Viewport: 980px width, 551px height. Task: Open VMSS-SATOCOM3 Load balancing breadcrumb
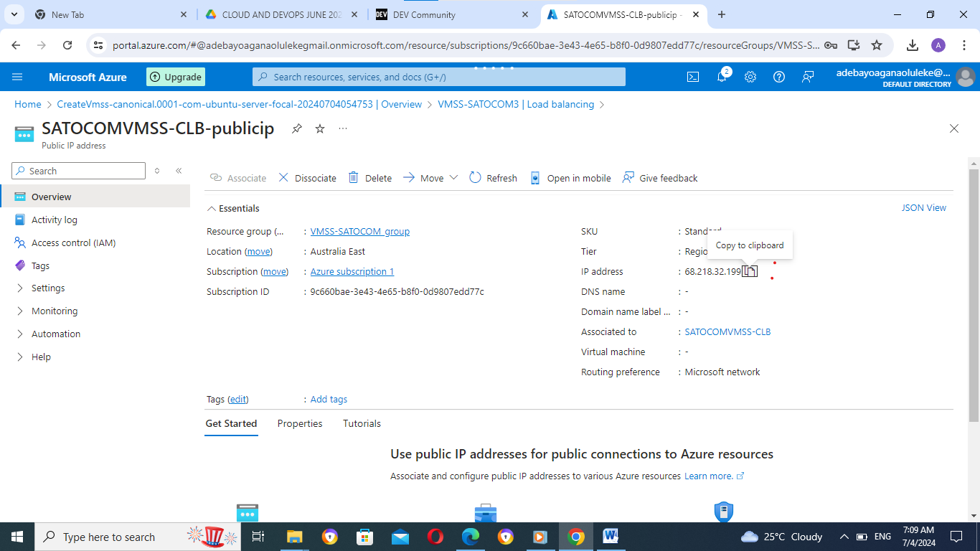(x=516, y=104)
